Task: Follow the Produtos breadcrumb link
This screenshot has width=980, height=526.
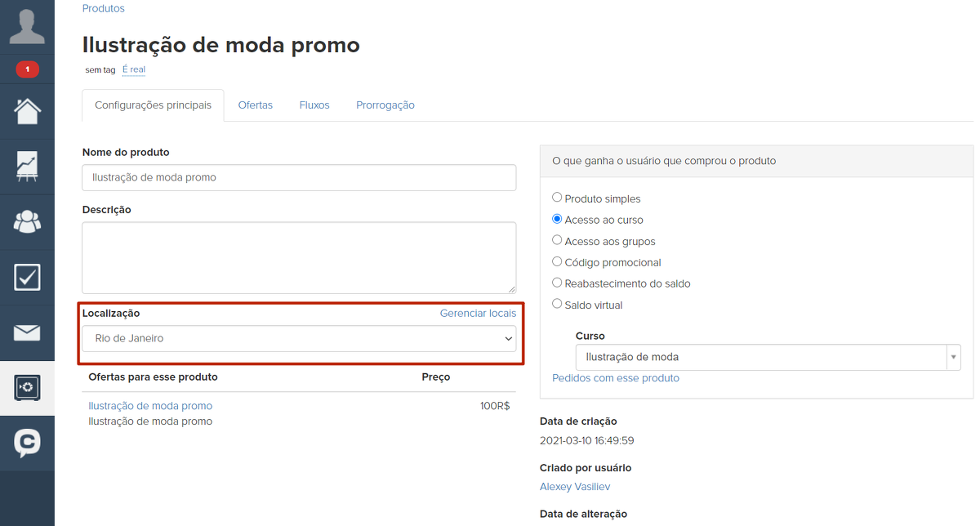Action: click(104, 8)
